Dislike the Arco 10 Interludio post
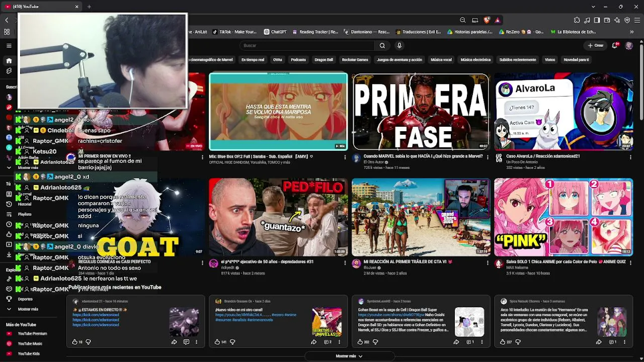 518,342
